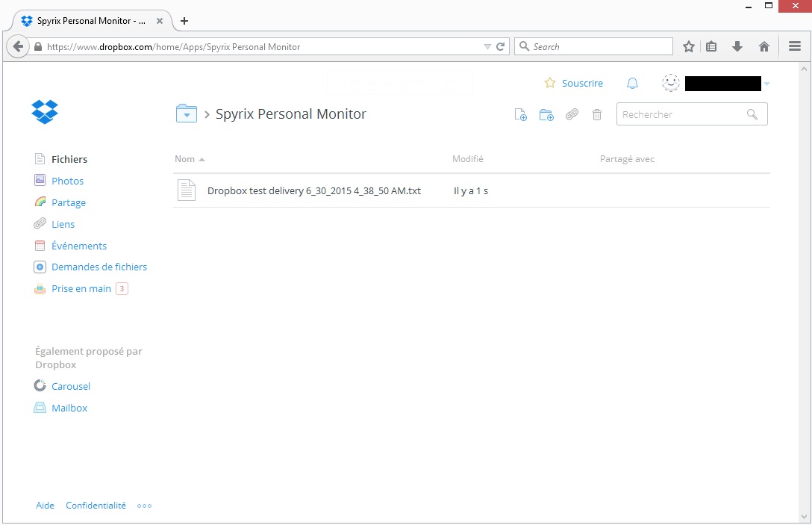Click the smiley account avatar

(671, 83)
